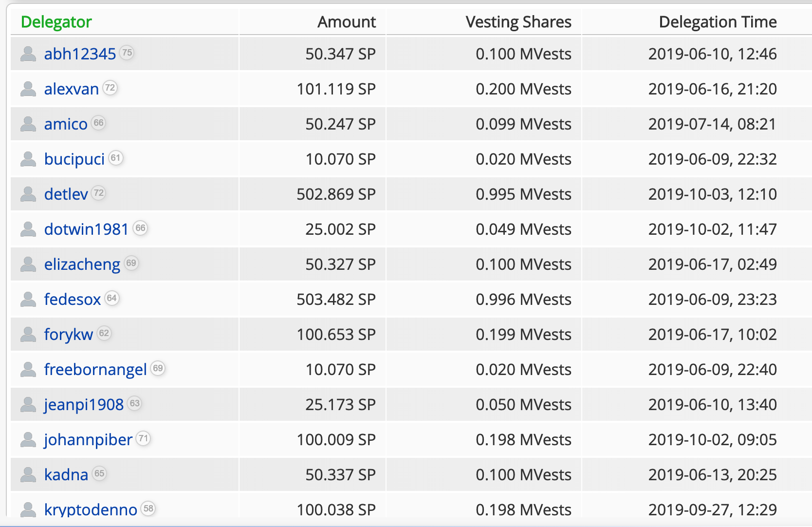Open the forykw delegator link

click(68, 335)
